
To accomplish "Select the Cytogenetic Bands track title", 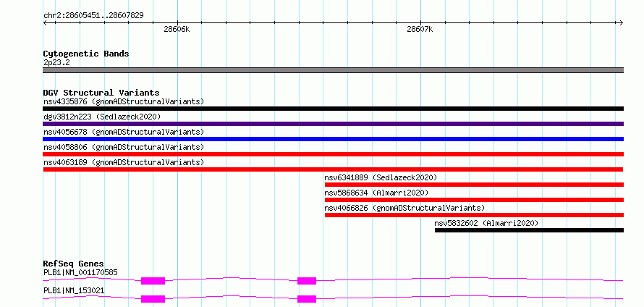I will pyautogui.click(x=86, y=54).
